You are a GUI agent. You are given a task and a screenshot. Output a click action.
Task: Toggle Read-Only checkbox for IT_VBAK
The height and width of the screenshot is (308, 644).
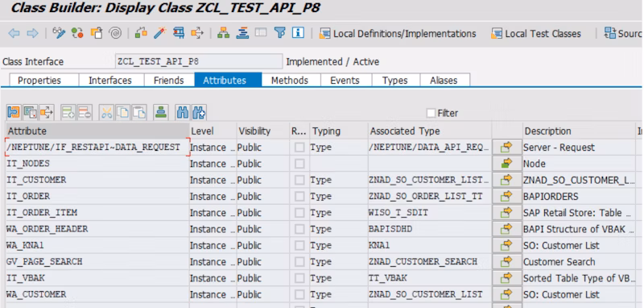click(x=299, y=278)
